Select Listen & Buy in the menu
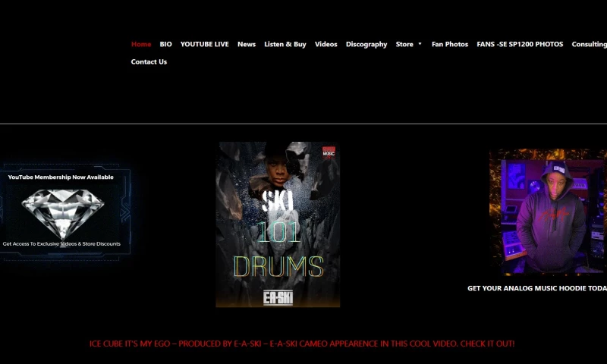 [x=285, y=44]
